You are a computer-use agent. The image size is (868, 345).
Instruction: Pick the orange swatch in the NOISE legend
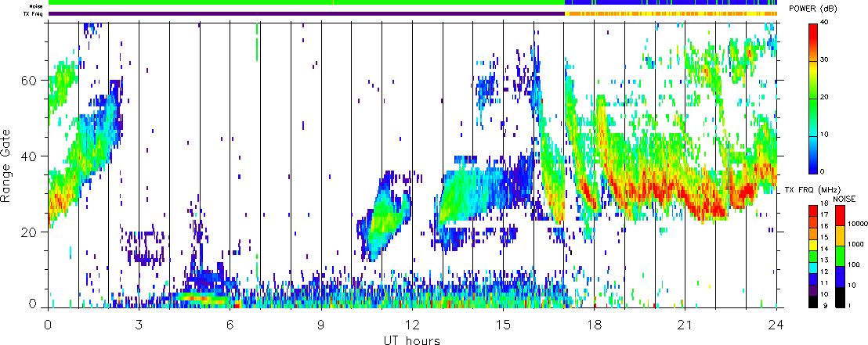(841, 235)
